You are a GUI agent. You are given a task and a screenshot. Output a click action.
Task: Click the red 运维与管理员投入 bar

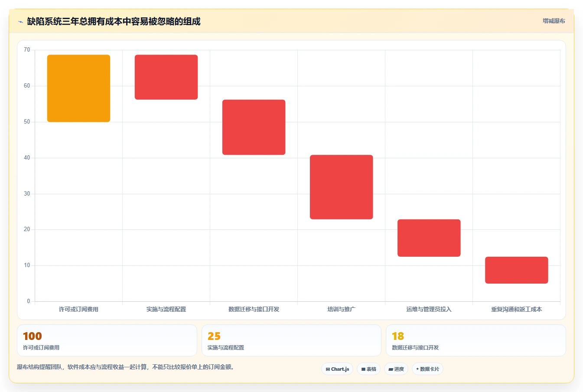click(x=429, y=238)
